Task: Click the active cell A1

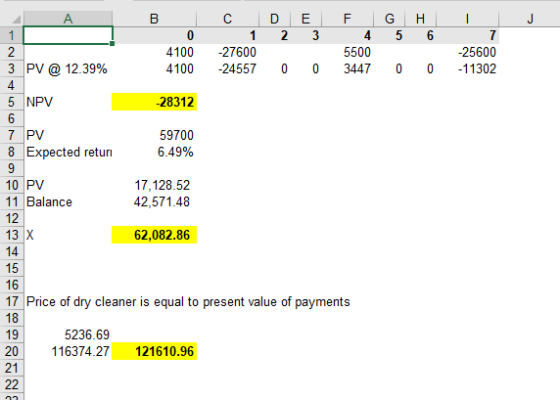Action: pyautogui.click(x=68, y=35)
